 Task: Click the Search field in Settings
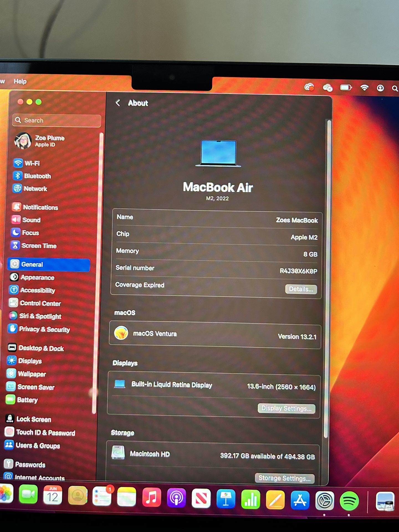[57, 120]
